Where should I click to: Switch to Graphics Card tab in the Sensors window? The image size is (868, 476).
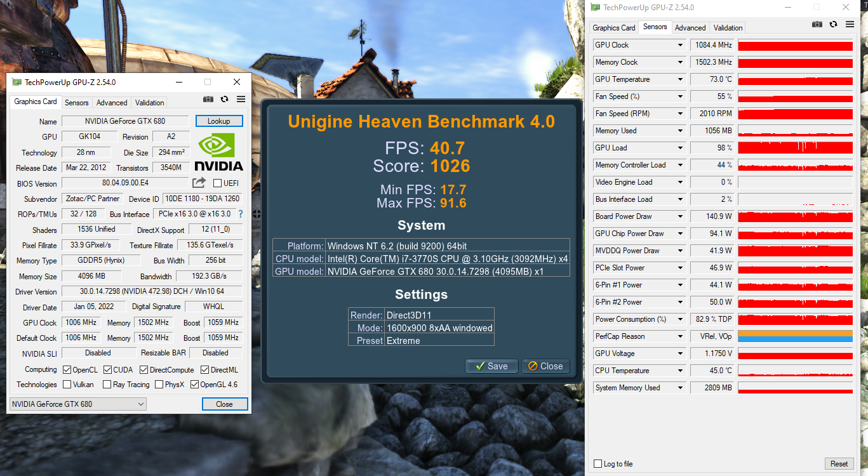click(x=614, y=27)
